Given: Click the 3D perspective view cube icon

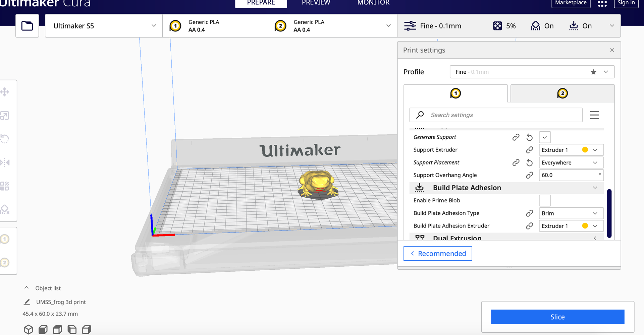Looking at the screenshot, I should (29, 330).
